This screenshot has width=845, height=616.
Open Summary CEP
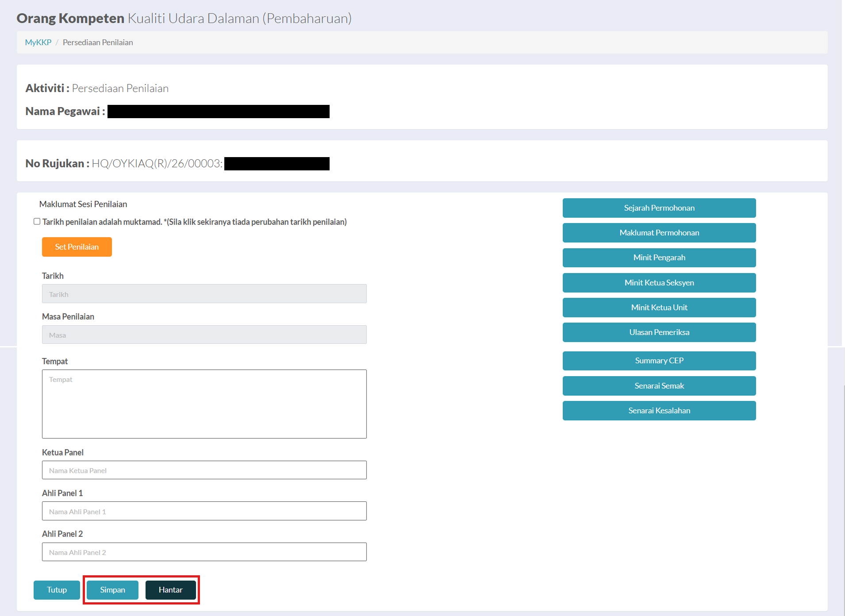[659, 361]
